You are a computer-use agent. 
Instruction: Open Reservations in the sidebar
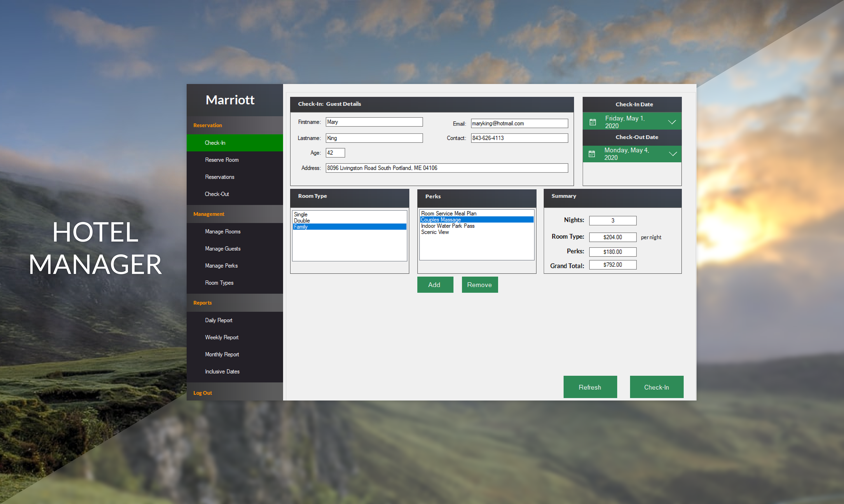(x=235, y=177)
